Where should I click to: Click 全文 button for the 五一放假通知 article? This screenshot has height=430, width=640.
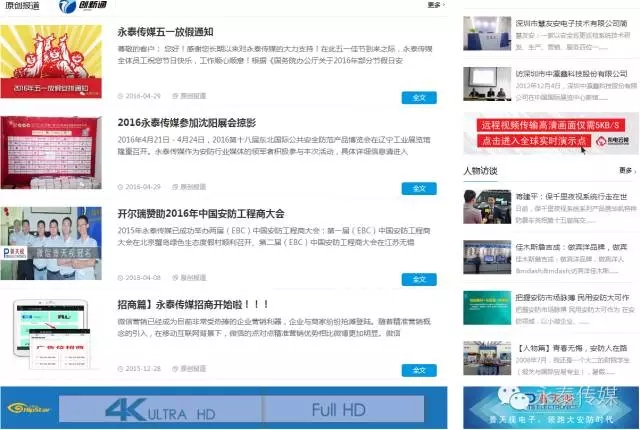[418, 97]
